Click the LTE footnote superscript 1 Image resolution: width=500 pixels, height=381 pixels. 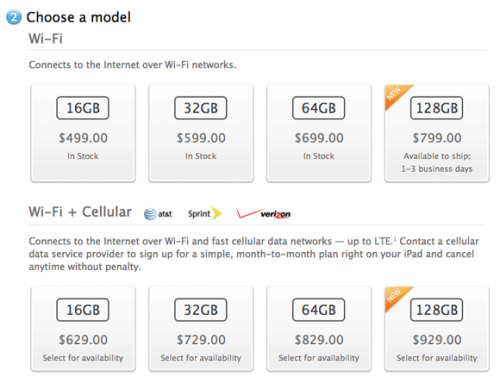(x=395, y=239)
